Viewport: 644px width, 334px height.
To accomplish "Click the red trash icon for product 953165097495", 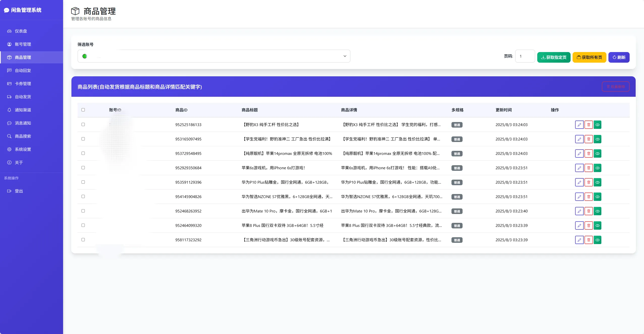I will click(588, 139).
